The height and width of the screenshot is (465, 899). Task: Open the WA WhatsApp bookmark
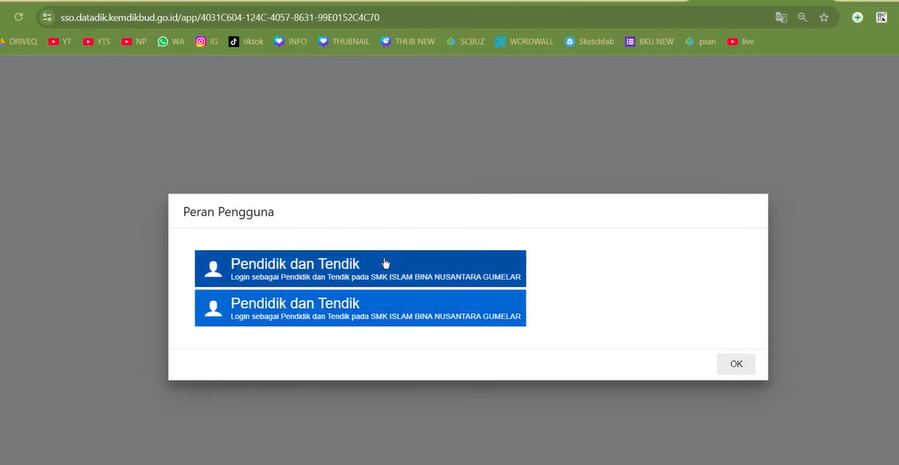pos(171,41)
